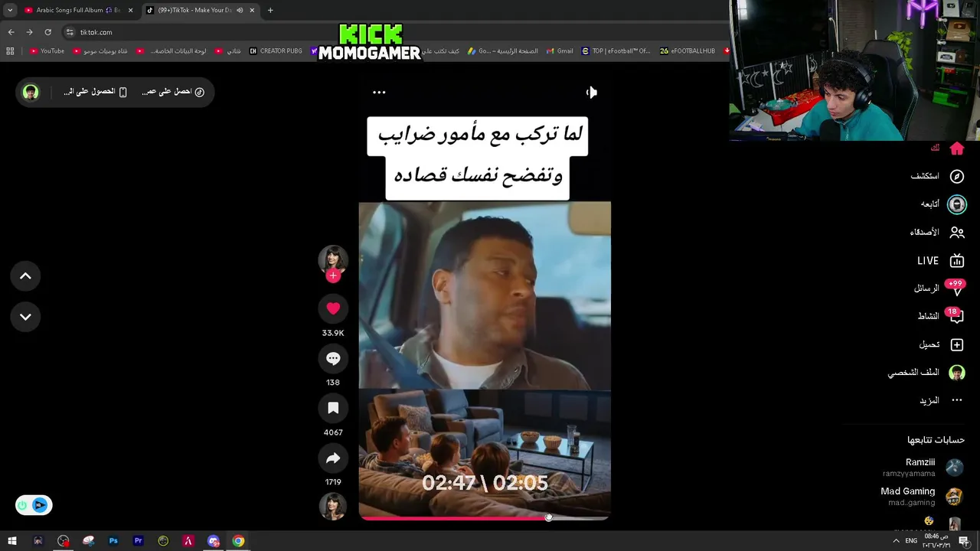Go to next video with down chevron
The width and height of the screenshot is (980, 551).
click(x=25, y=317)
